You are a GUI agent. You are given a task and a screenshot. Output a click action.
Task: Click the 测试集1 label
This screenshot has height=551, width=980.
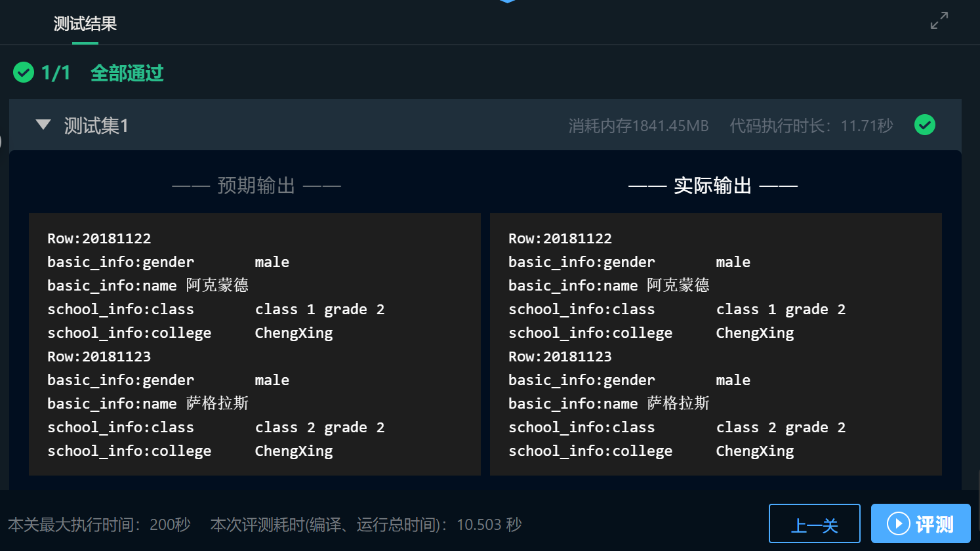[x=96, y=125]
